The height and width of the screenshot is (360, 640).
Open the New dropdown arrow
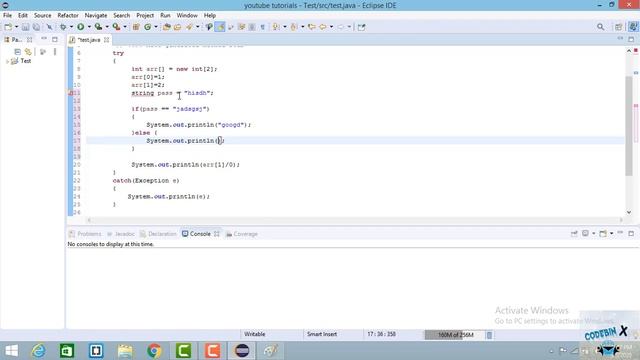tap(16, 27)
